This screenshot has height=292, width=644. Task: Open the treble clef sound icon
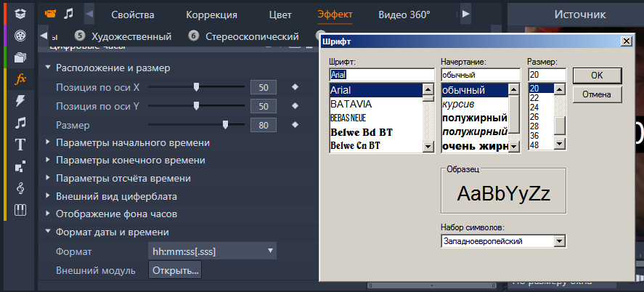coord(20,188)
